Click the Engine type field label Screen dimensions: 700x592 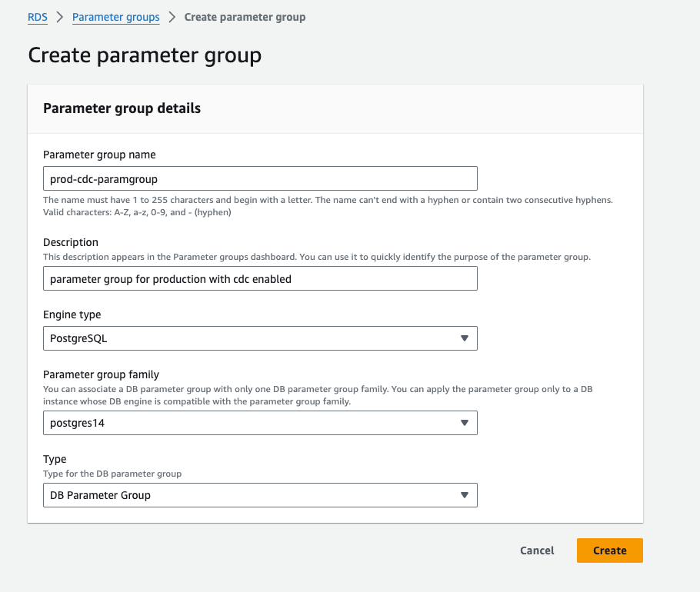[72, 314]
